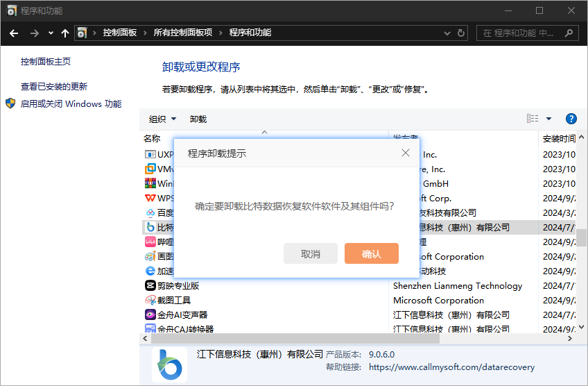Select the 金舟CAJ转换器 icon

pos(150,328)
